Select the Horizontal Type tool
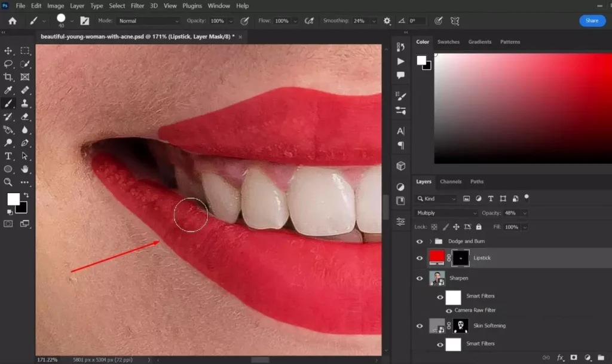Image resolution: width=612 pixels, height=364 pixels. pos(8,156)
